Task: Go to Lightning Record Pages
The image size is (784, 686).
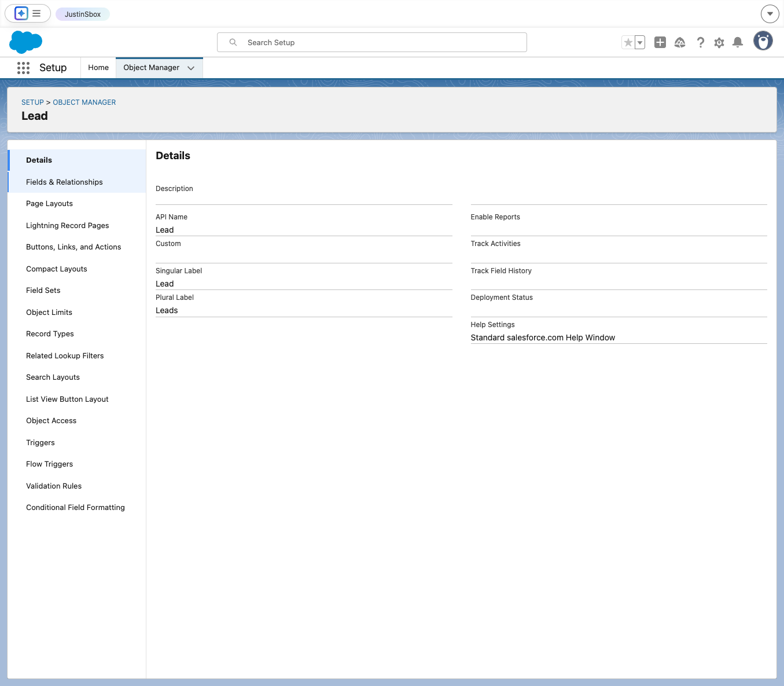Action: click(77, 225)
